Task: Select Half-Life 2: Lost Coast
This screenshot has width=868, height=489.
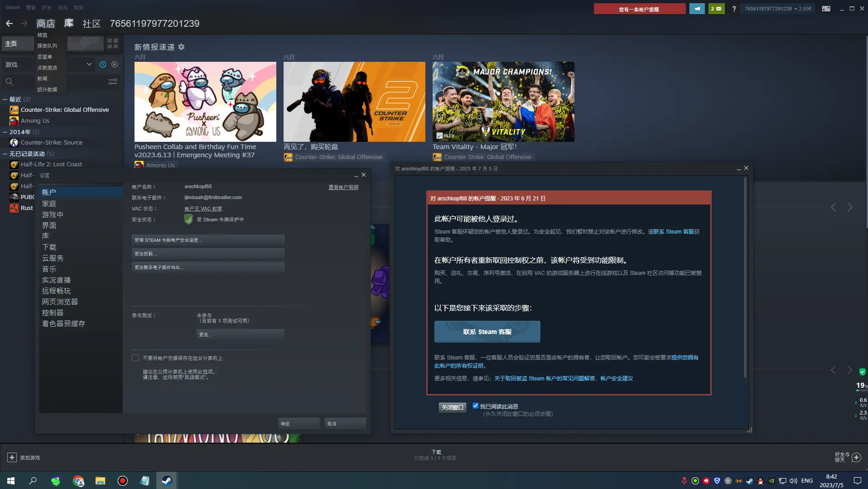Action: (51, 164)
